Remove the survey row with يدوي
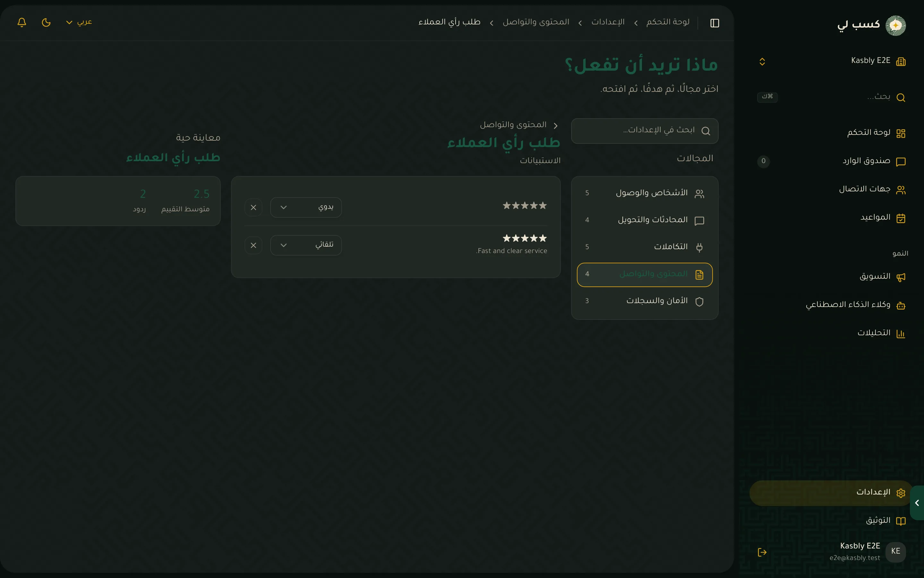The height and width of the screenshot is (578, 924). [x=253, y=207]
